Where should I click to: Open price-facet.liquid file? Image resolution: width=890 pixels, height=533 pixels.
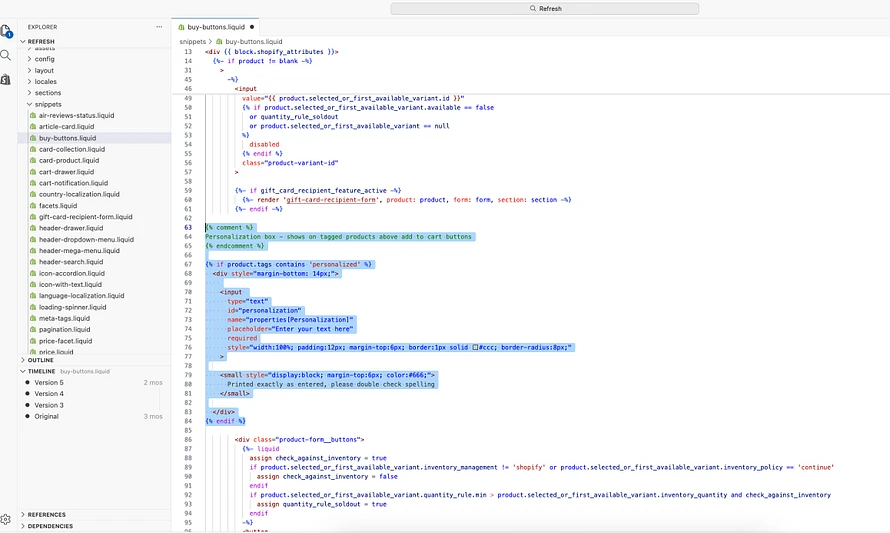click(65, 341)
